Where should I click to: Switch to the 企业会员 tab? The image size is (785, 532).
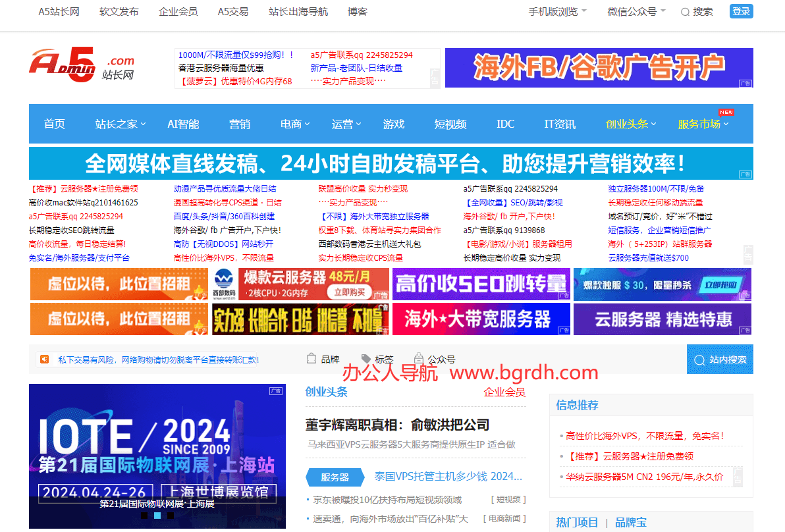504,392
